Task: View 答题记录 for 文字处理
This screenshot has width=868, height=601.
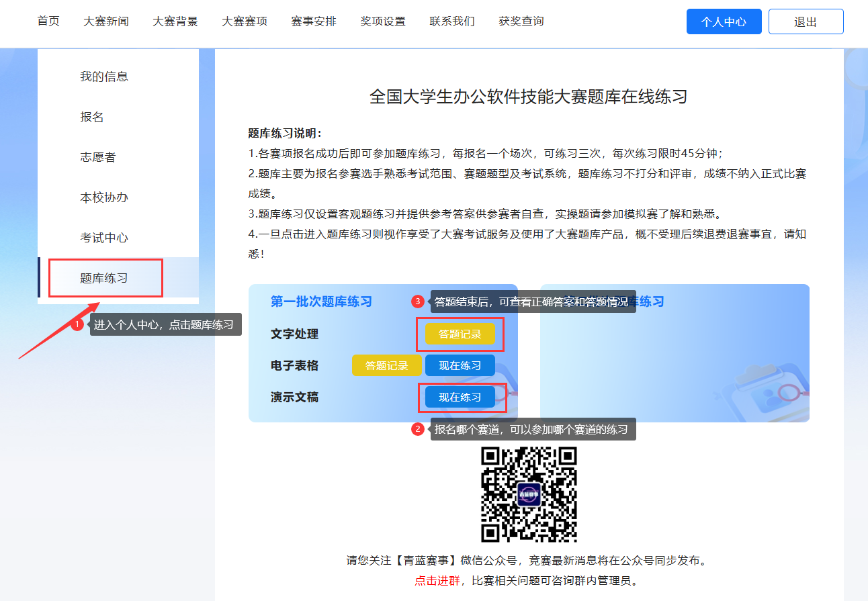Action: [x=460, y=334]
